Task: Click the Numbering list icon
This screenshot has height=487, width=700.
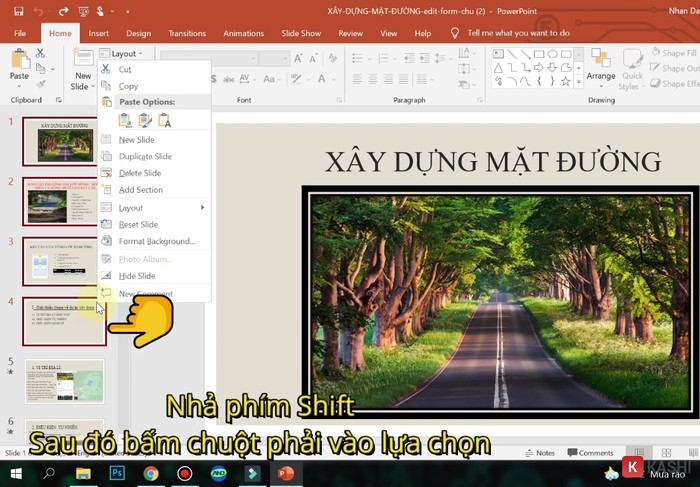Action: pos(383,58)
